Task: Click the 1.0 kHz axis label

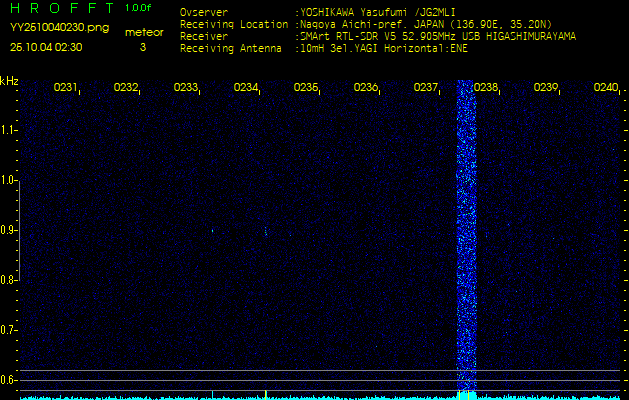Action: [7, 181]
